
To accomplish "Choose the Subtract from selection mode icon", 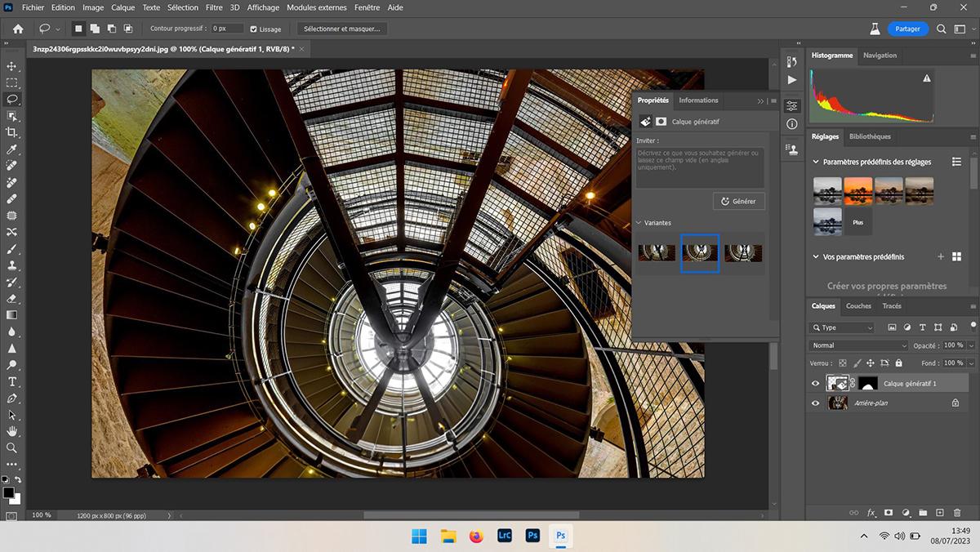I will pyautogui.click(x=110, y=29).
